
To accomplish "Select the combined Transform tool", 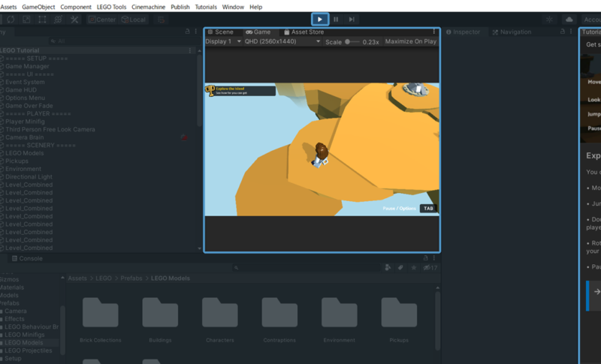I will coord(59,20).
